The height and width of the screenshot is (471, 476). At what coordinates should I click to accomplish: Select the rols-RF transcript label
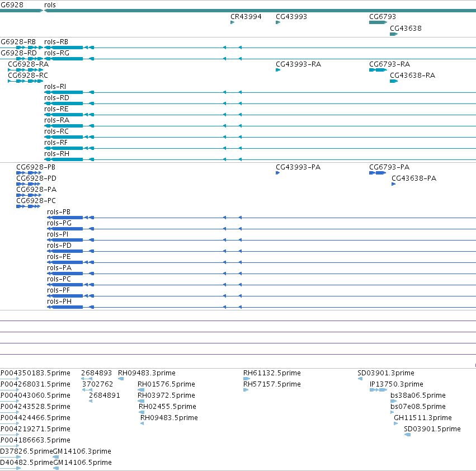click(x=56, y=143)
